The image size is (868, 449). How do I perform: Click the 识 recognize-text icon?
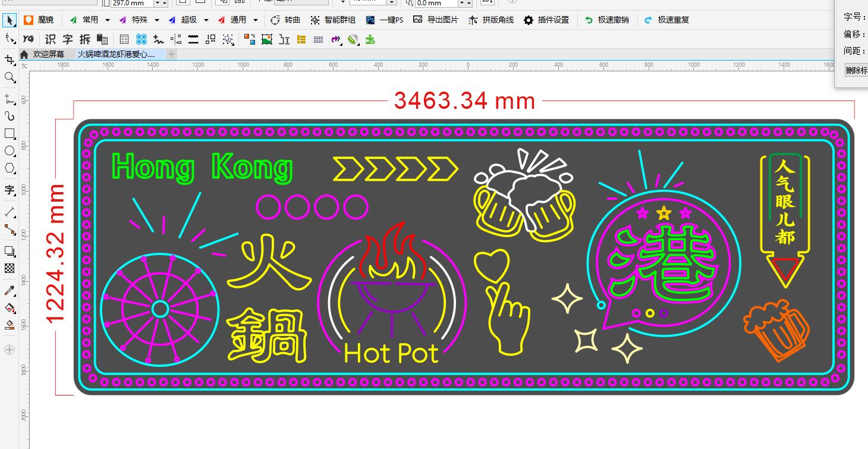pyautogui.click(x=51, y=39)
